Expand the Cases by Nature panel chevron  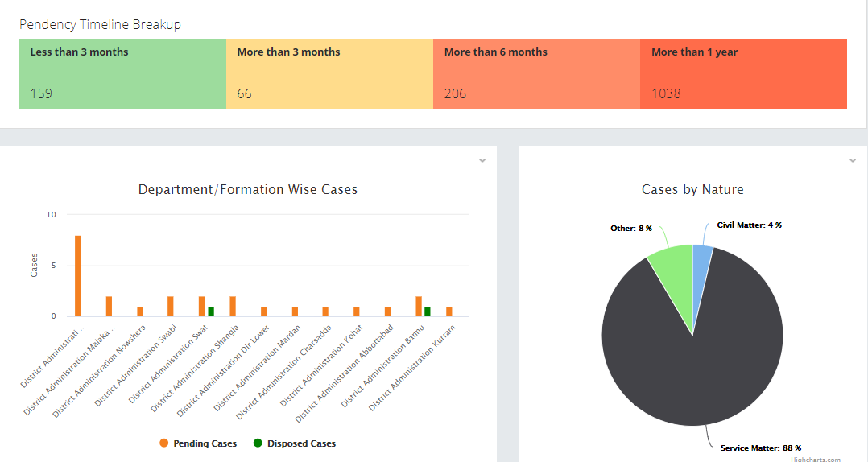tap(853, 160)
